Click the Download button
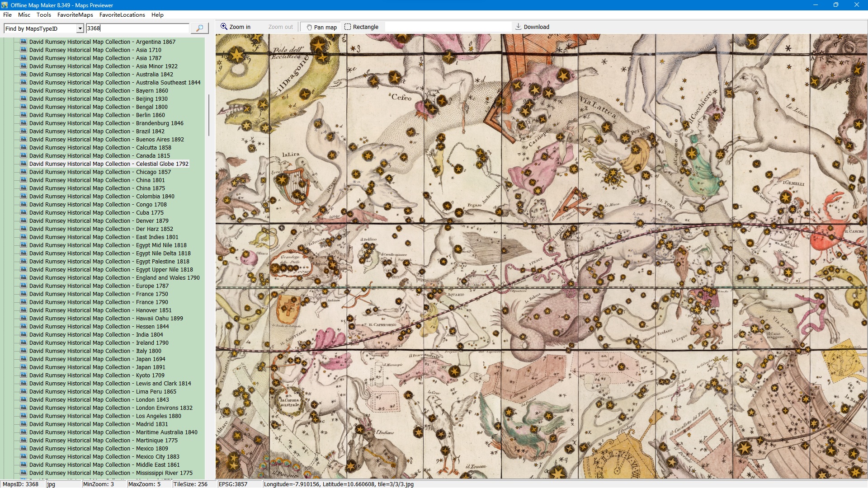 [x=533, y=27]
